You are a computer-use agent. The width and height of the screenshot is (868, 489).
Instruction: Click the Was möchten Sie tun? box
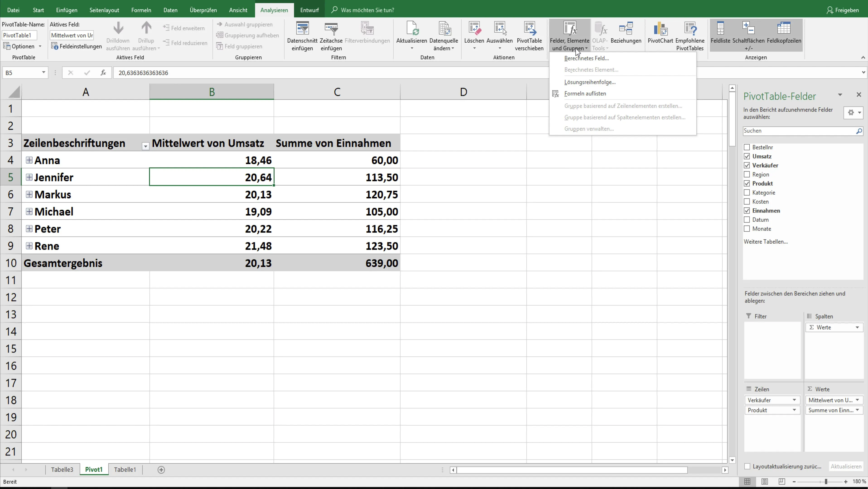click(x=367, y=10)
